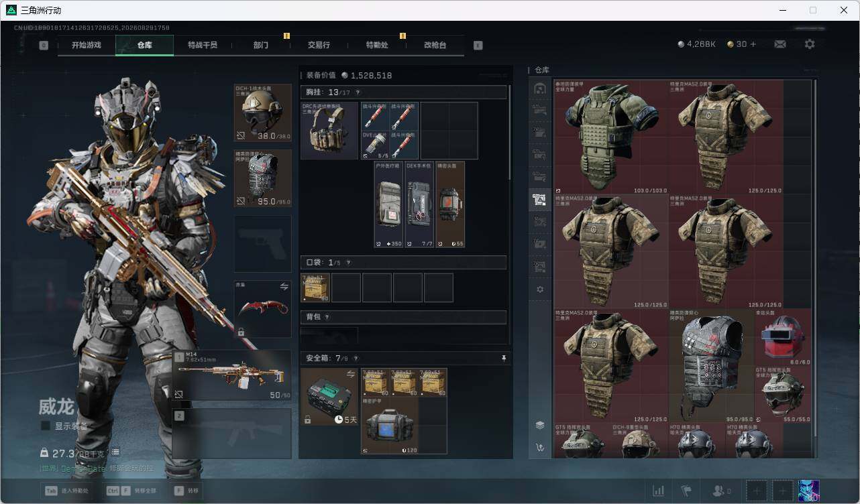
Task: Click the warehouse sort/auto-arrange icon
Action: 540,447
